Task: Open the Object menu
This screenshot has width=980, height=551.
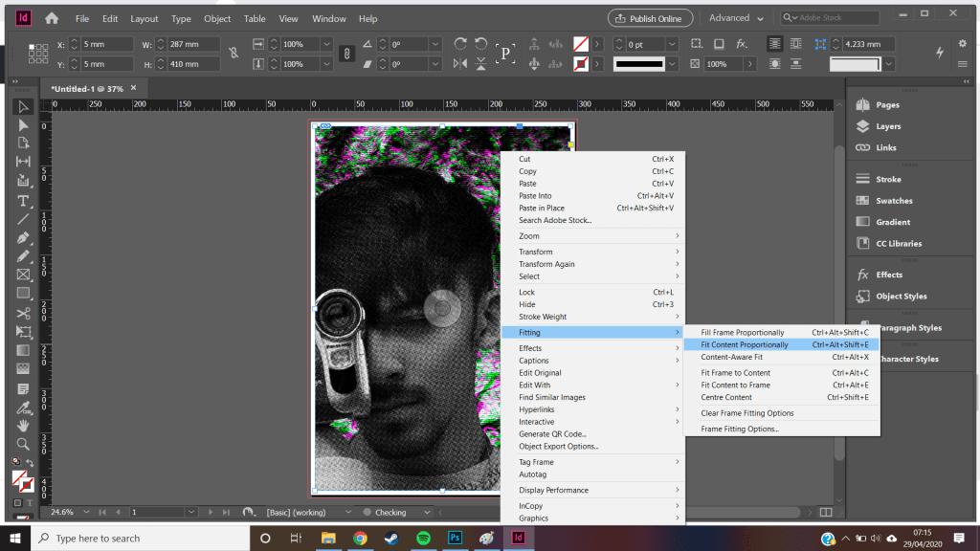Action: 217,18
